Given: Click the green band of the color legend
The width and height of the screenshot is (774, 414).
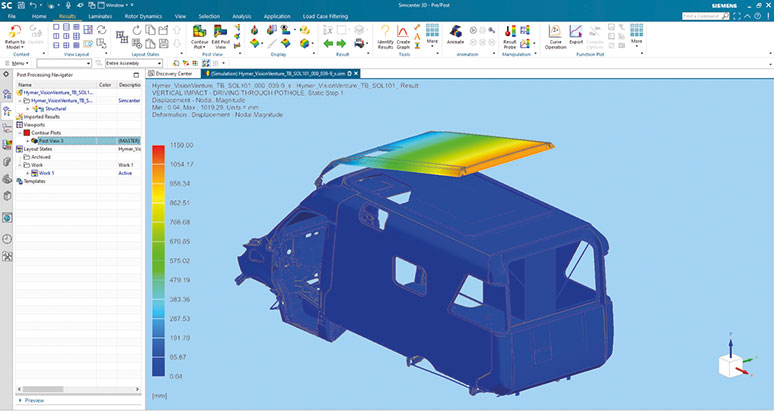Looking at the screenshot, I should pos(158,251).
